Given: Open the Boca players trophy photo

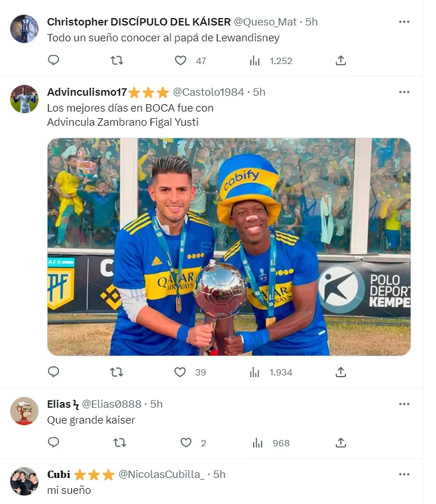Looking at the screenshot, I should (x=229, y=247).
